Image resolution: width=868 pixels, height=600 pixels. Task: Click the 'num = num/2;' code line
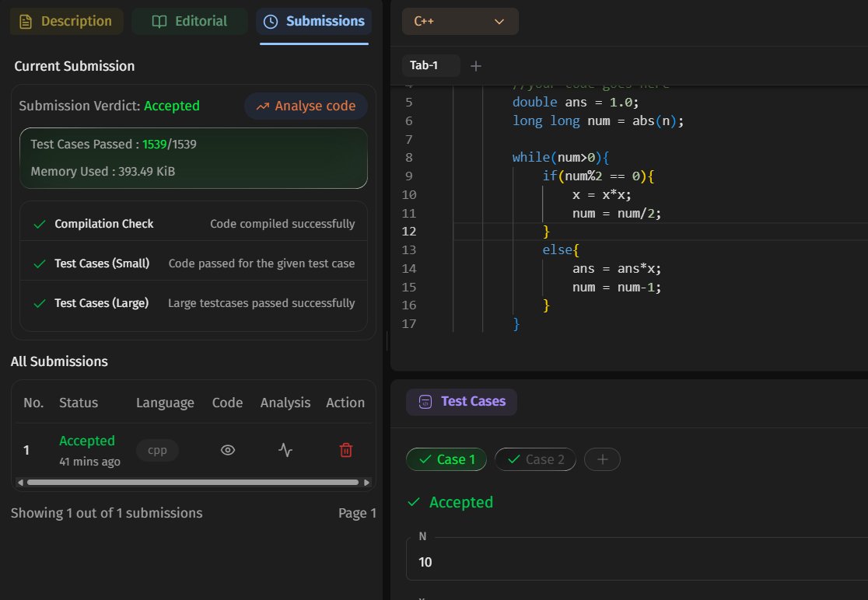pyautogui.click(x=617, y=214)
